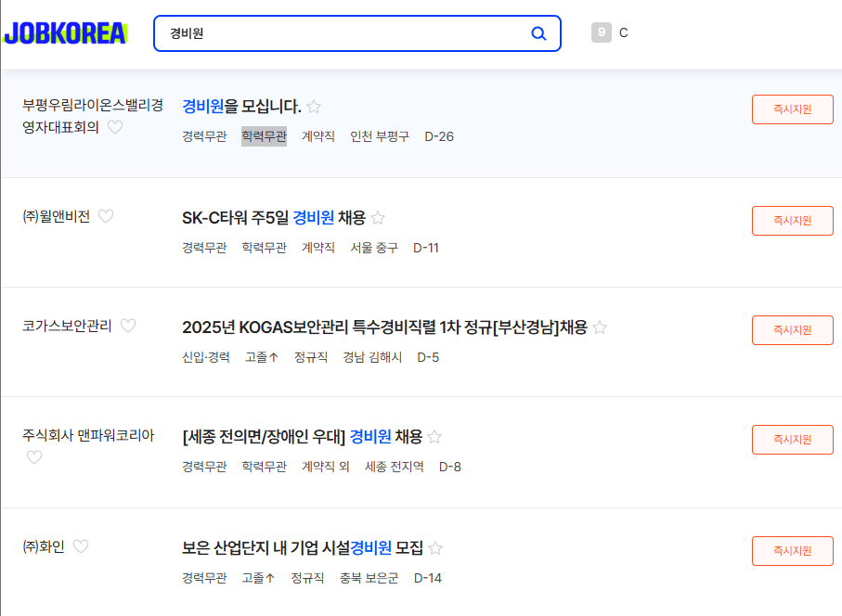Click 정규직 text in 보은 산업단지 posting
Screen dimensions: 842x616
click(x=307, y=577)
